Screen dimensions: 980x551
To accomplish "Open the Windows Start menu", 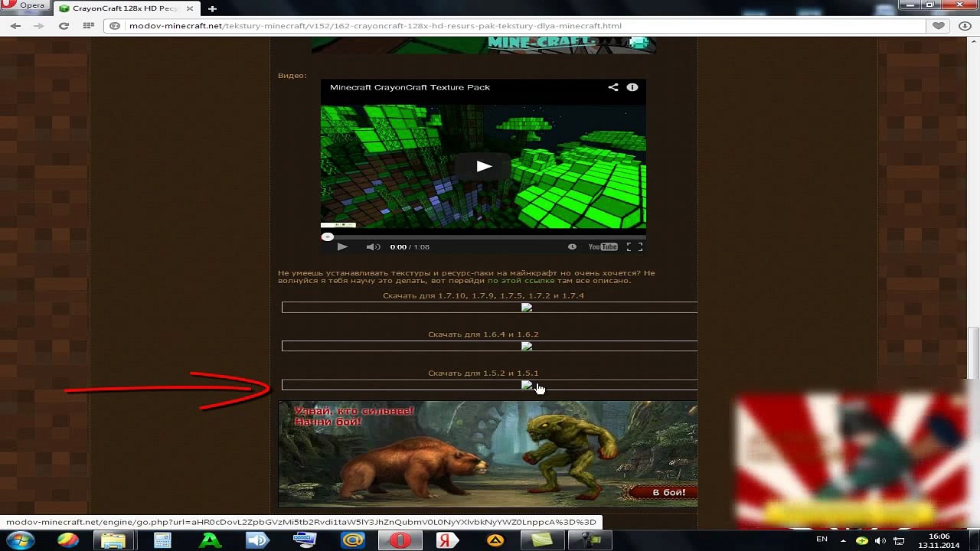I will coord(20,540).
